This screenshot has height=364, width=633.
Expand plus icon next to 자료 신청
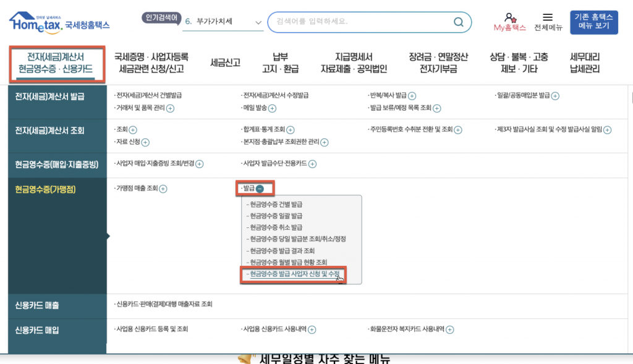pyautogui.click(x=145, y=142)
